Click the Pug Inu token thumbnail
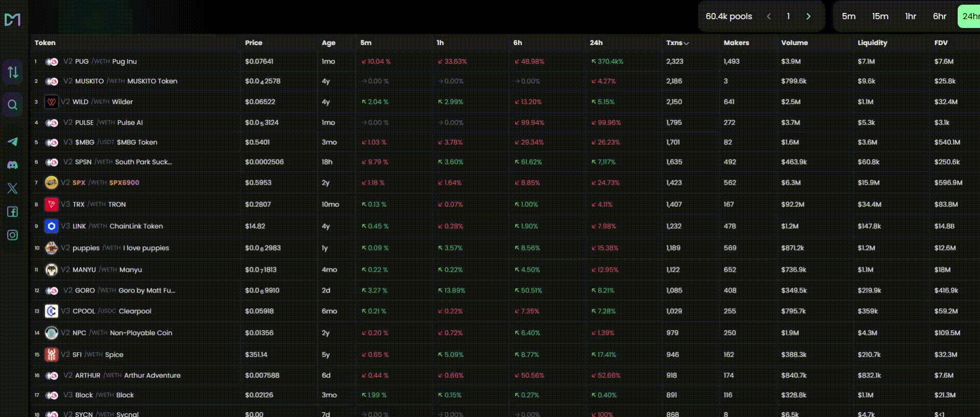The height and width of the screenshot is (417, 980). pos(51,61)
